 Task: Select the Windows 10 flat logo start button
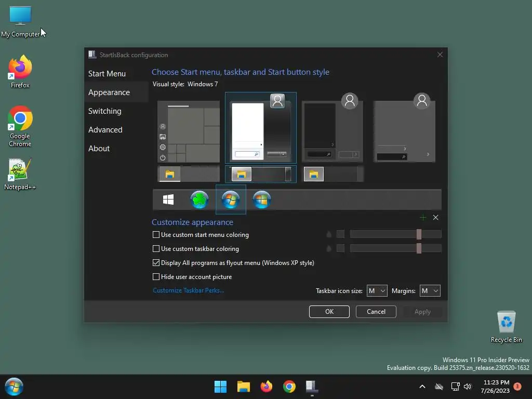pos(168,199)
